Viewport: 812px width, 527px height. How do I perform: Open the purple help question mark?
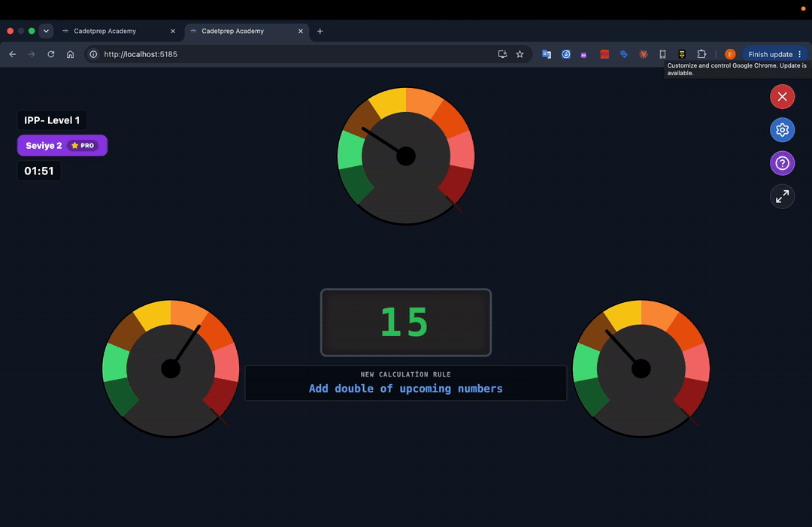(782, 164)
